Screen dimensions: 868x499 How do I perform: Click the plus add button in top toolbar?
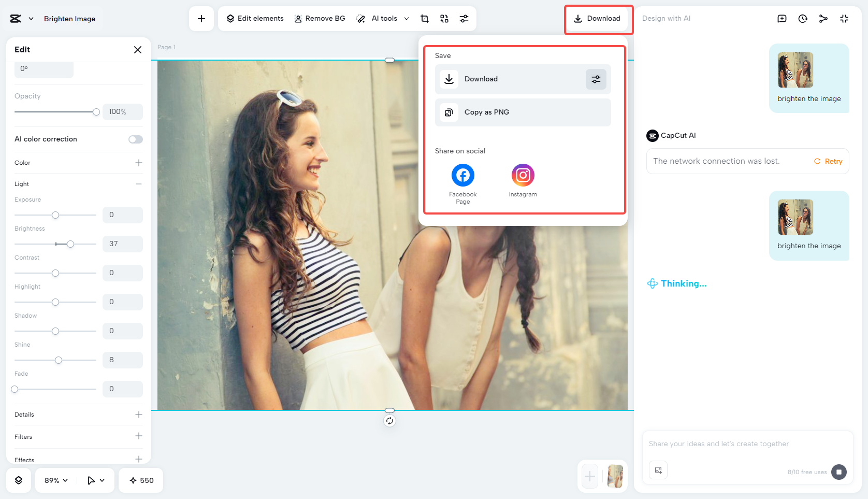201,19
